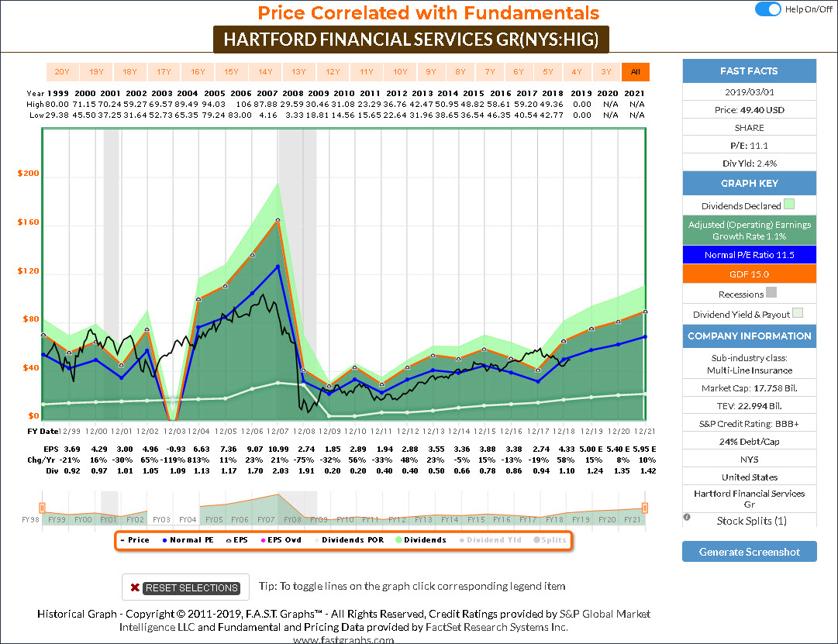Viewport: 838px width, 644px height.
Task: Switch to the 10Y time range
Action: point(399,72)
